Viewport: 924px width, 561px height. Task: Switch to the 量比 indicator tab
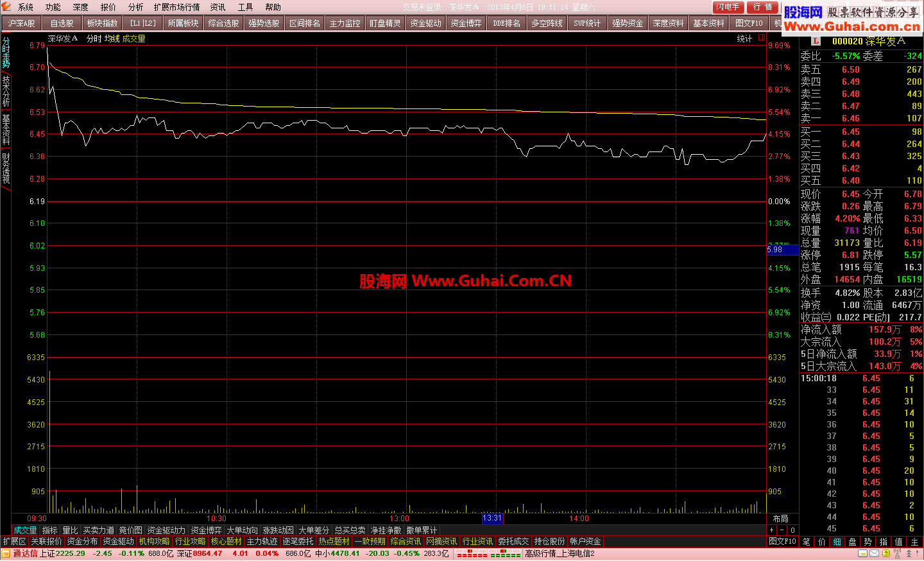pos(70,530)
